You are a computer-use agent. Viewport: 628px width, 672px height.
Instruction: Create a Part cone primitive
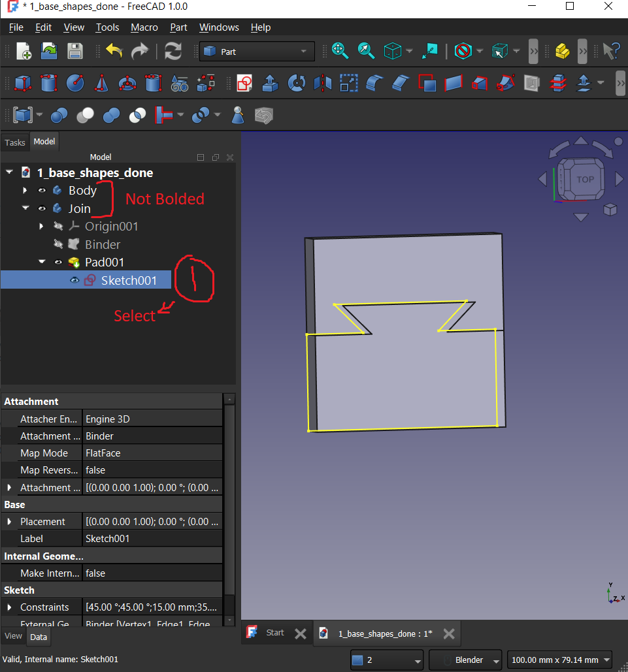pos(101,83)
